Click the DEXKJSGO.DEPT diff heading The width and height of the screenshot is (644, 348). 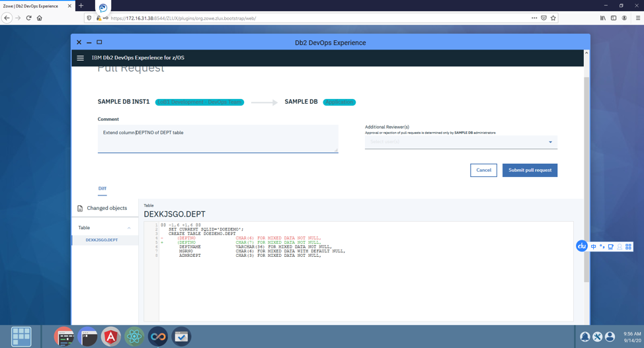click(x=175, y=214)
